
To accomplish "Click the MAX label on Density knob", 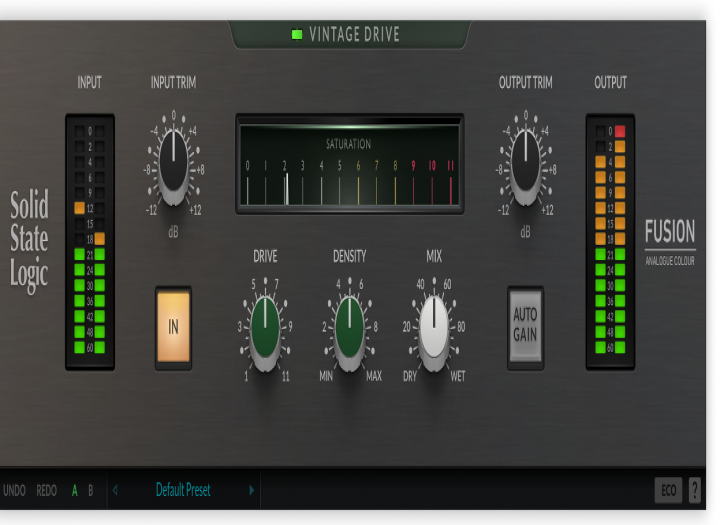I will pyautogui.click(x=374, y=377).
